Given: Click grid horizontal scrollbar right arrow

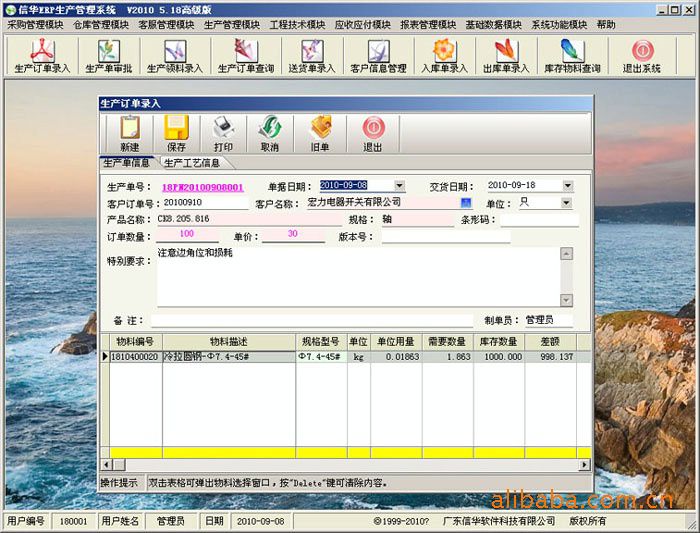Looking at the screenshot, I should 584,465.
